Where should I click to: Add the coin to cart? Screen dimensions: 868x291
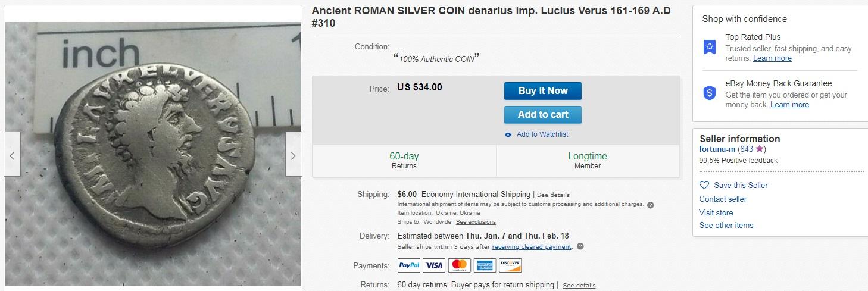(542, 114)
